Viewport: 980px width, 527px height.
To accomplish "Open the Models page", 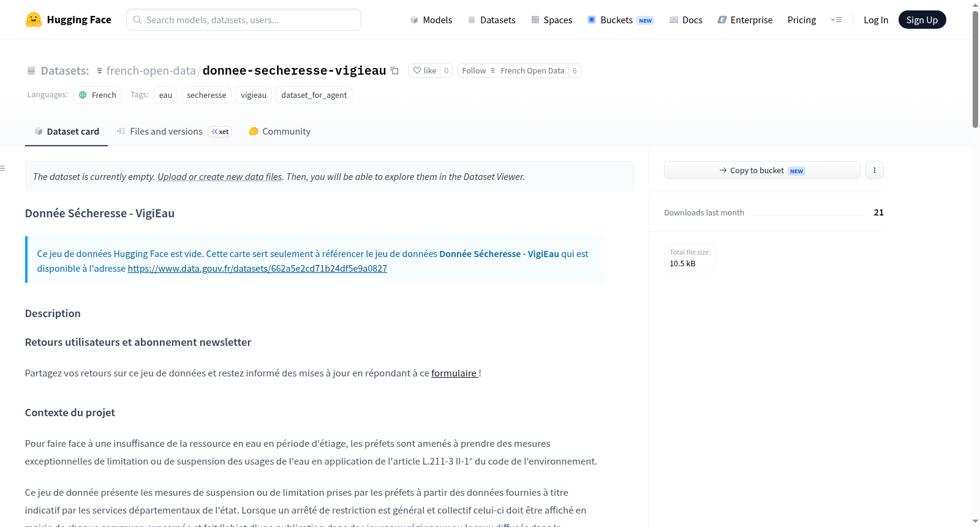I will 431,20.
